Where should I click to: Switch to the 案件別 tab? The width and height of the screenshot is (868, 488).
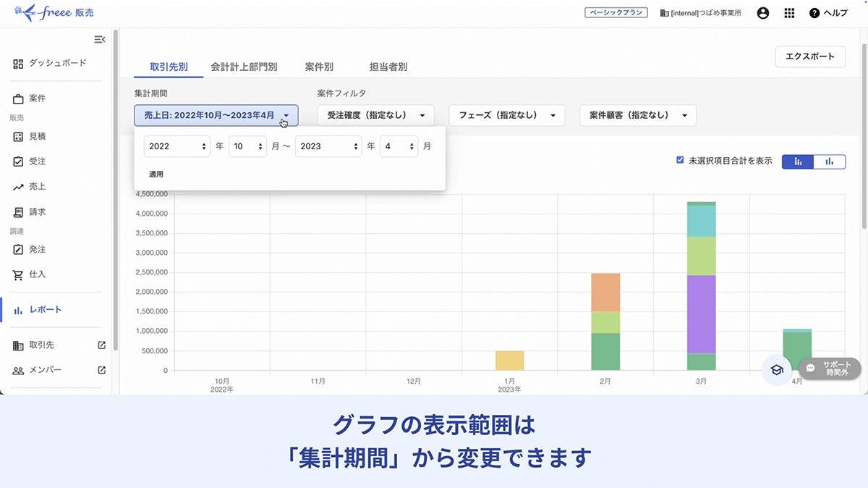[x=319, y=67]
